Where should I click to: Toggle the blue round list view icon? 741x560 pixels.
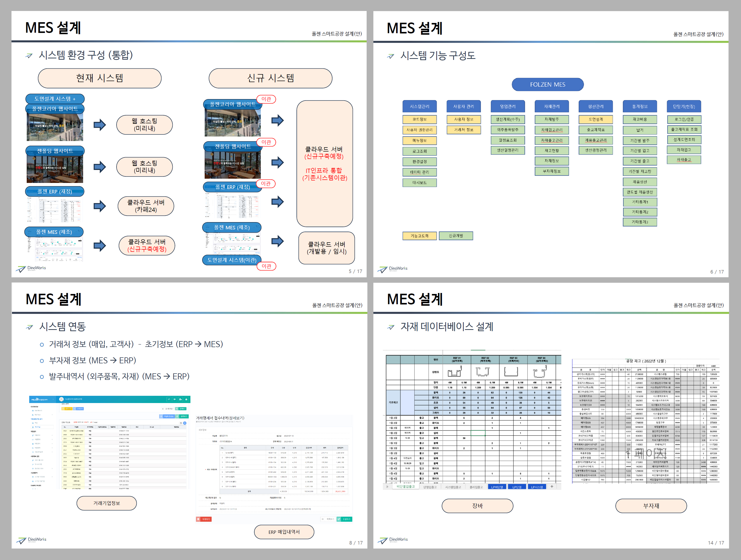(185, 423)
